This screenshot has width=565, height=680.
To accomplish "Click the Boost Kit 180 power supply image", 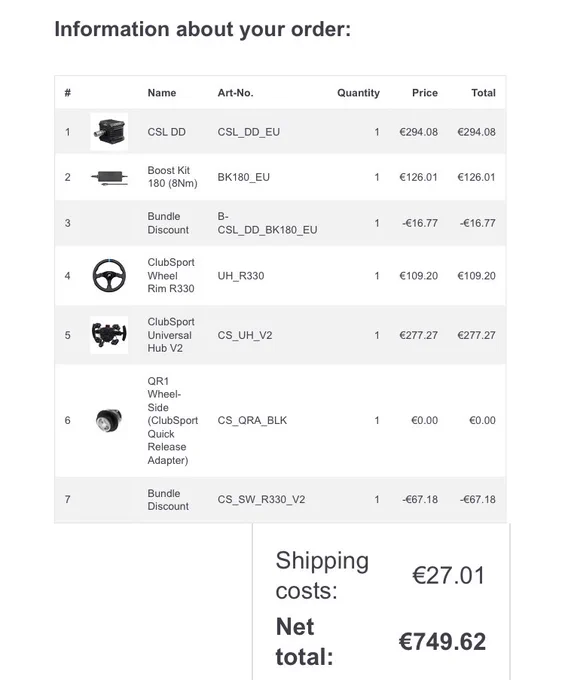I will pyautogui.click(x=109, y=177).
